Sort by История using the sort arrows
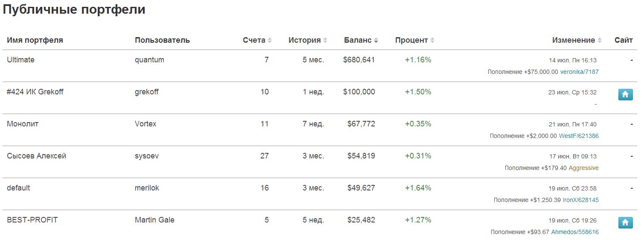 [325, 41]
